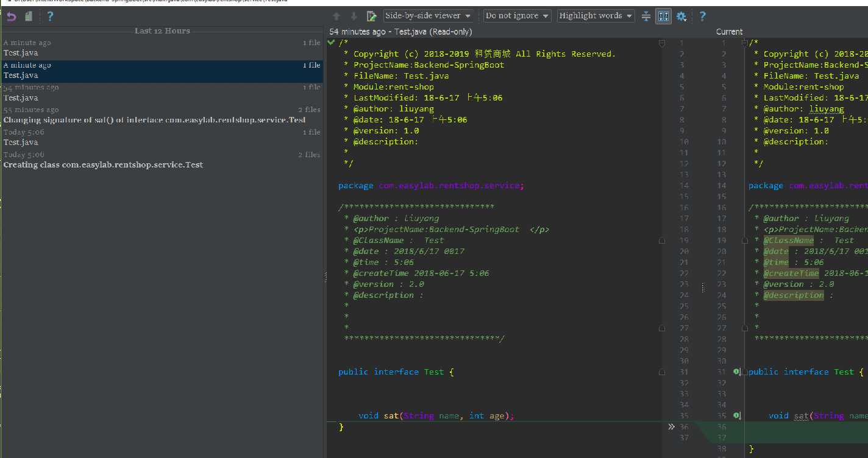This screenshot has width=868, height=458.
Task: Click the Create Patch icon
Action: point(29,16)
